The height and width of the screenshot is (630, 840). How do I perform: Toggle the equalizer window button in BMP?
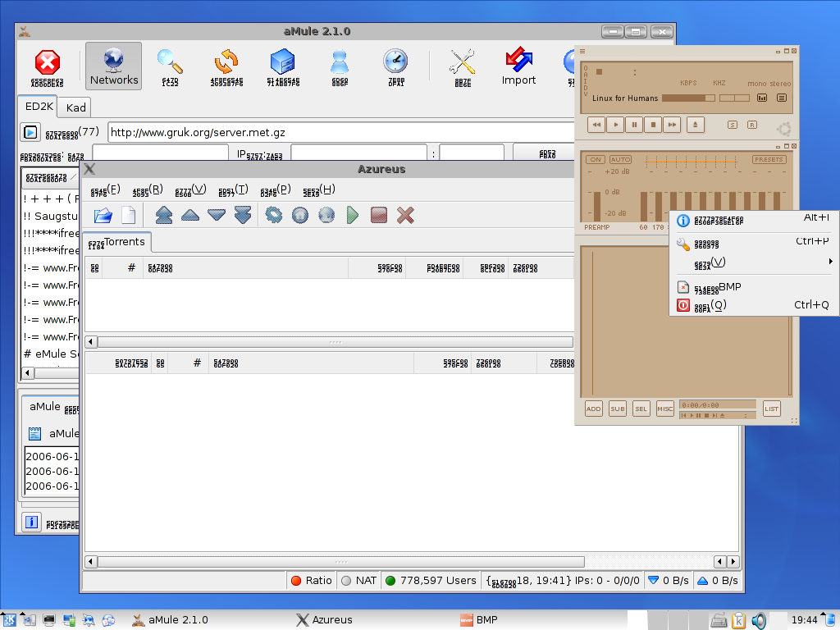coord(762,98)
